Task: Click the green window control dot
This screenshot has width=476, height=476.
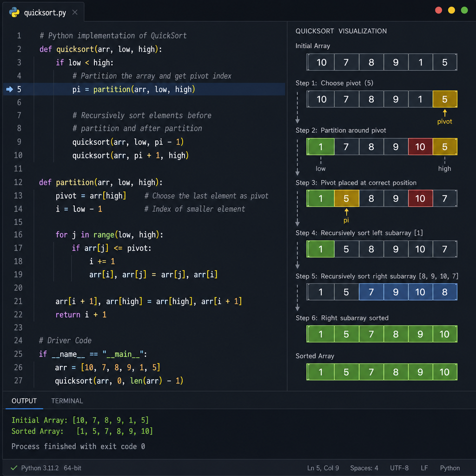Action: [x=464, y=10]
